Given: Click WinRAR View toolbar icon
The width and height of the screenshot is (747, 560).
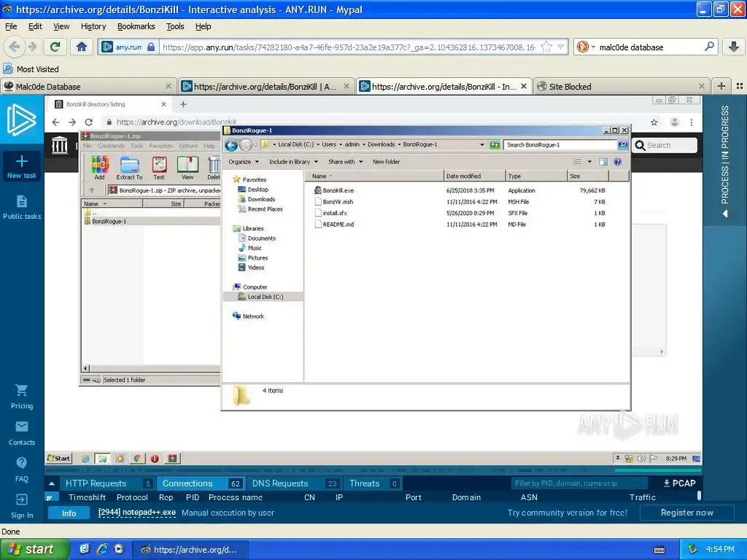Looking at the screenshot, I should tap(187, 168).
